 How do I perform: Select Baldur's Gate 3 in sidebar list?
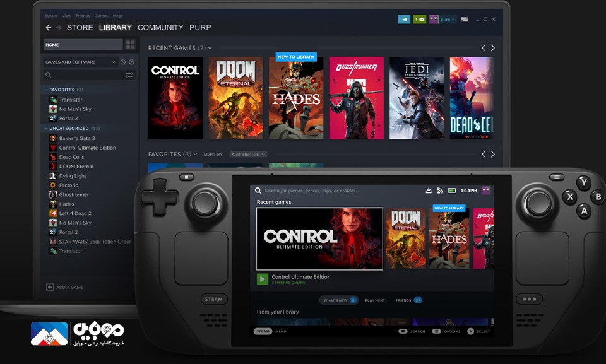77,138
